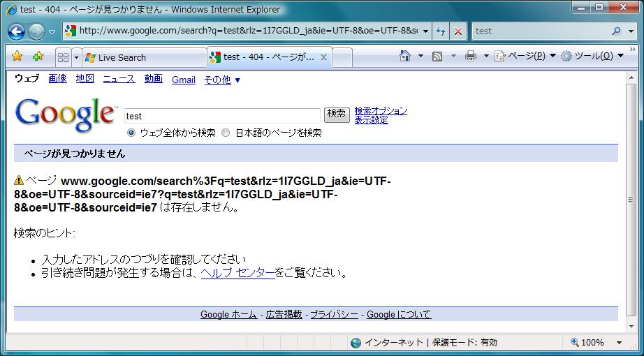Open recent pages dropdown beside Forward button

coord(52,32)
